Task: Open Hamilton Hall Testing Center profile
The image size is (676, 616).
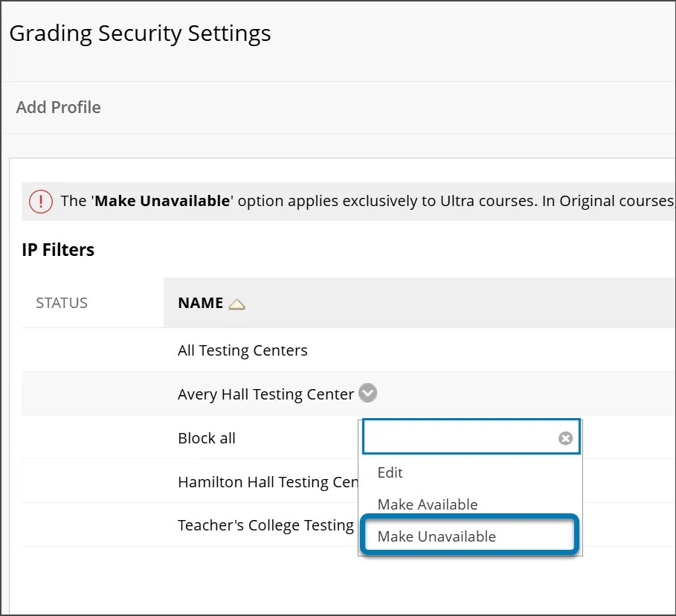Action: (x=264, y=481)
